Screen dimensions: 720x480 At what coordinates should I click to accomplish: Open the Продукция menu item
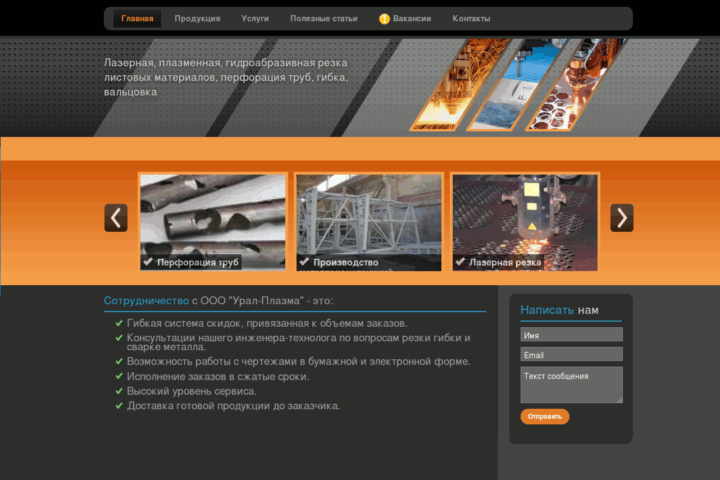197,19
